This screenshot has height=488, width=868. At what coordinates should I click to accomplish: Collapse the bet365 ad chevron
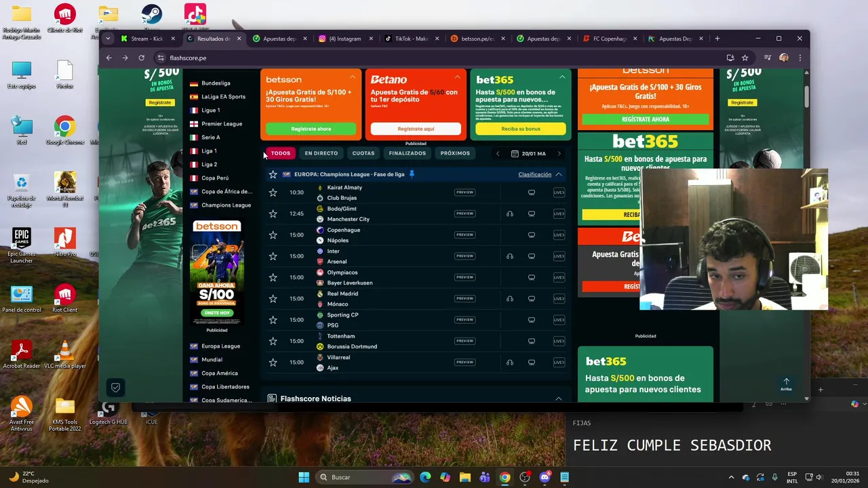pos(562,77)
